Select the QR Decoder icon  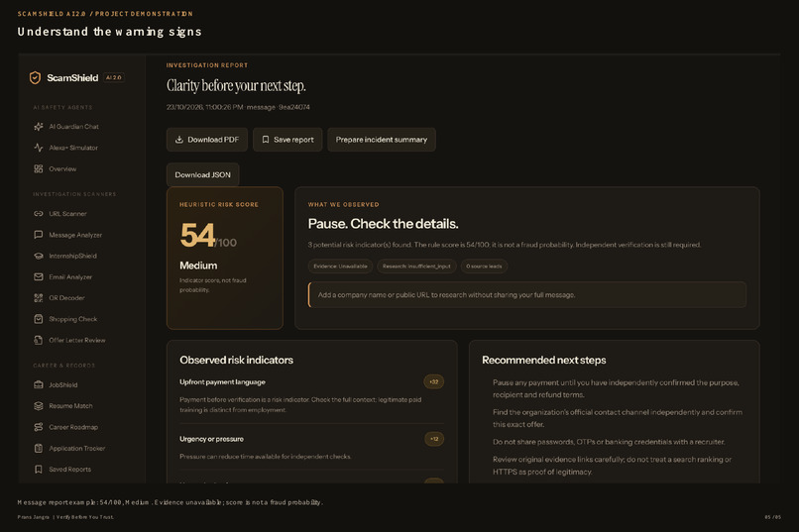click(39, 298)
